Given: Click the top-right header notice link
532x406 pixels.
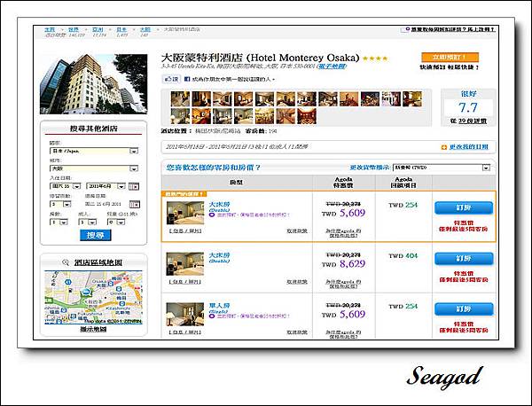Looking at the screenshot, I should (453, 29).
